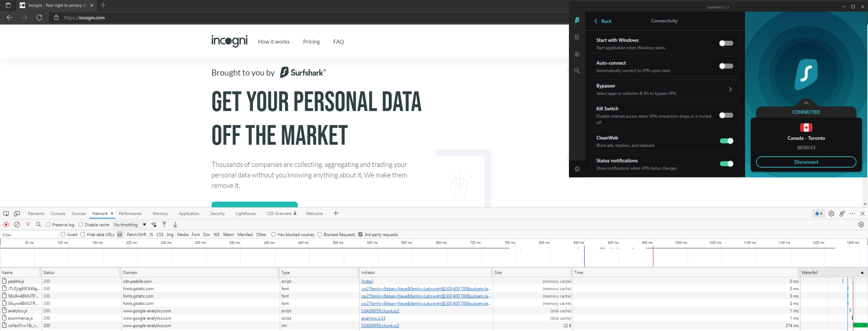Enable Start with Windows toggle
The width and height of the screenshot is (868, 331).
click(x=726, y=43)
